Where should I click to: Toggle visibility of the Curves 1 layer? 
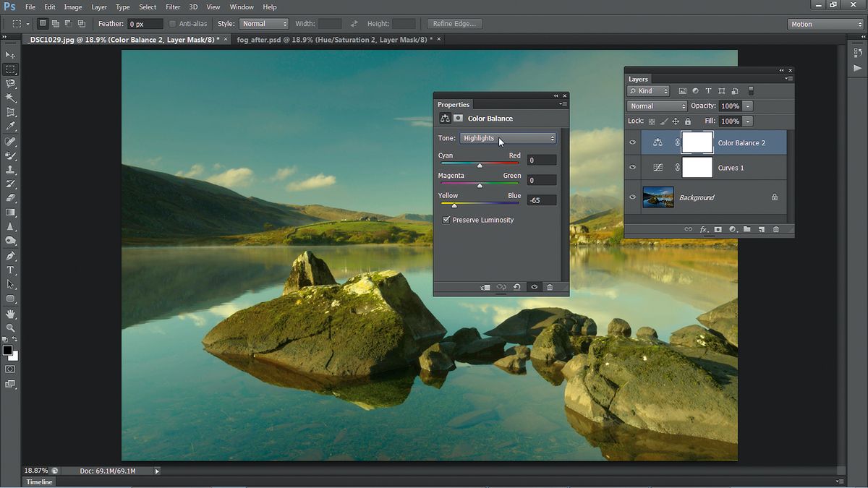(x=632, y=168)
